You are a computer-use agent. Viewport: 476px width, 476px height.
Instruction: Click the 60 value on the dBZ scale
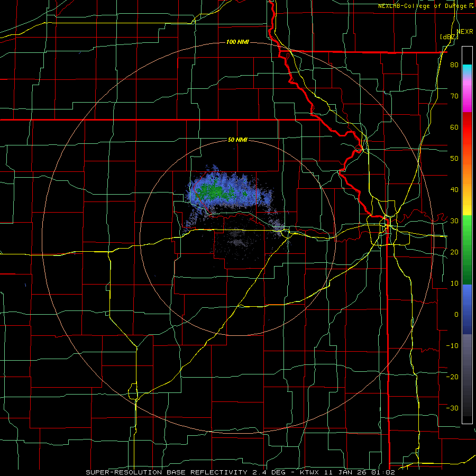click(454, 127)
